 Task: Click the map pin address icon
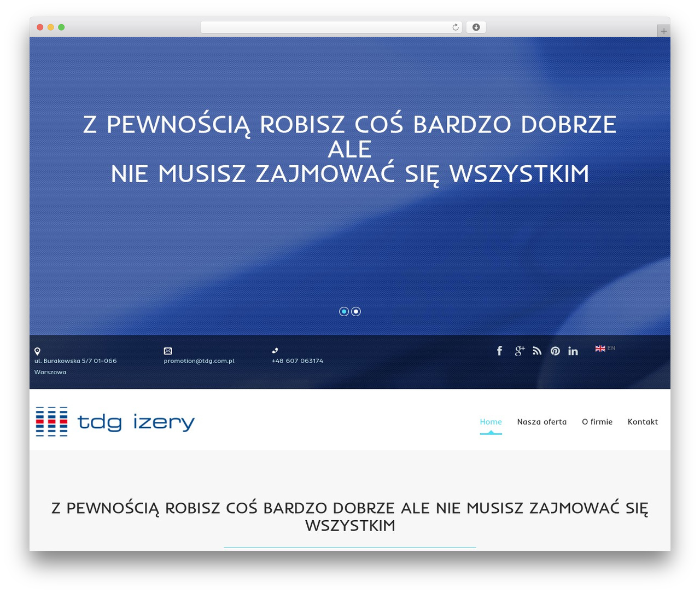pos(37,351)
